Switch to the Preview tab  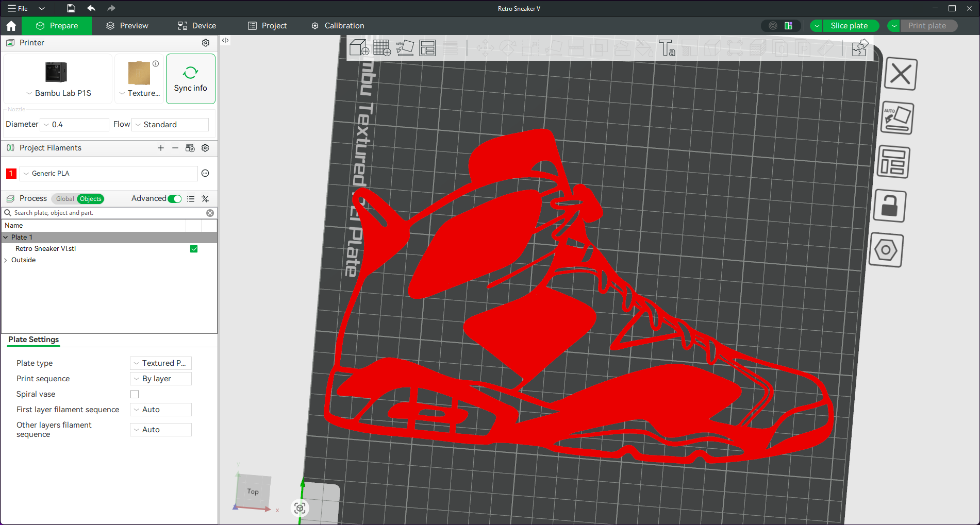127,26
